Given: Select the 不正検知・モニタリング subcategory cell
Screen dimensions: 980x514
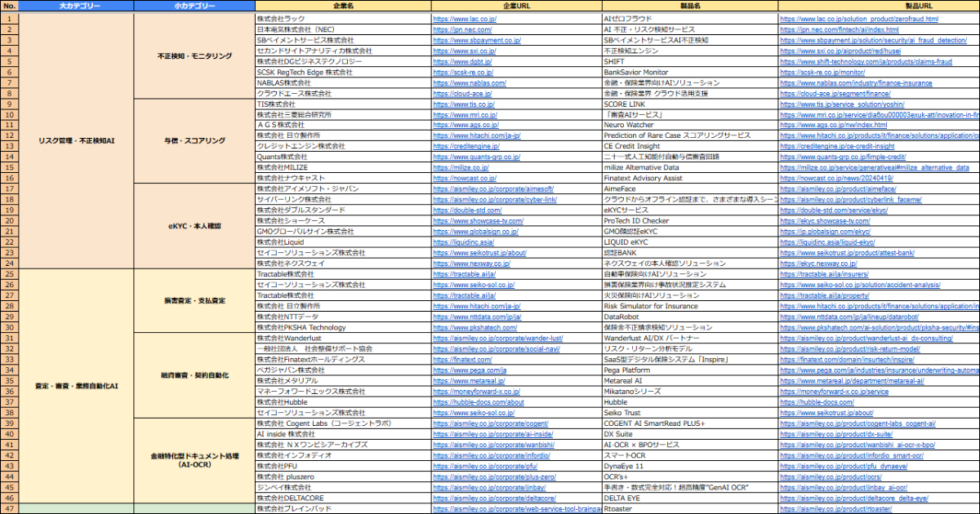Looking at the screenshot, I should pyautogui.click(x=194, y=55).
